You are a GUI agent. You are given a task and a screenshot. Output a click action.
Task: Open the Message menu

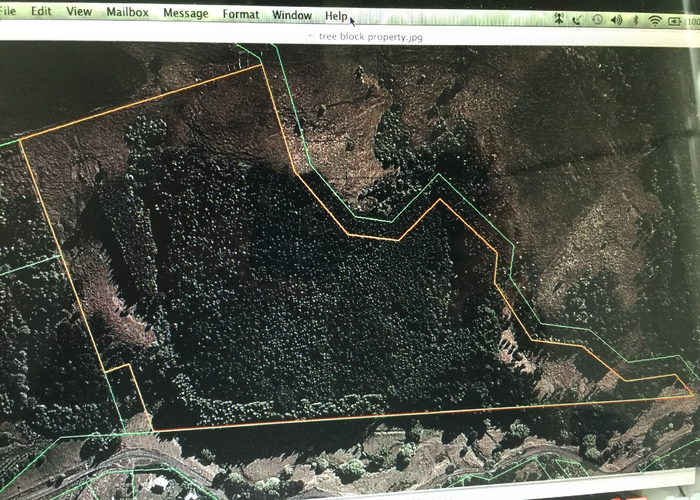click(x=185, y=14)
